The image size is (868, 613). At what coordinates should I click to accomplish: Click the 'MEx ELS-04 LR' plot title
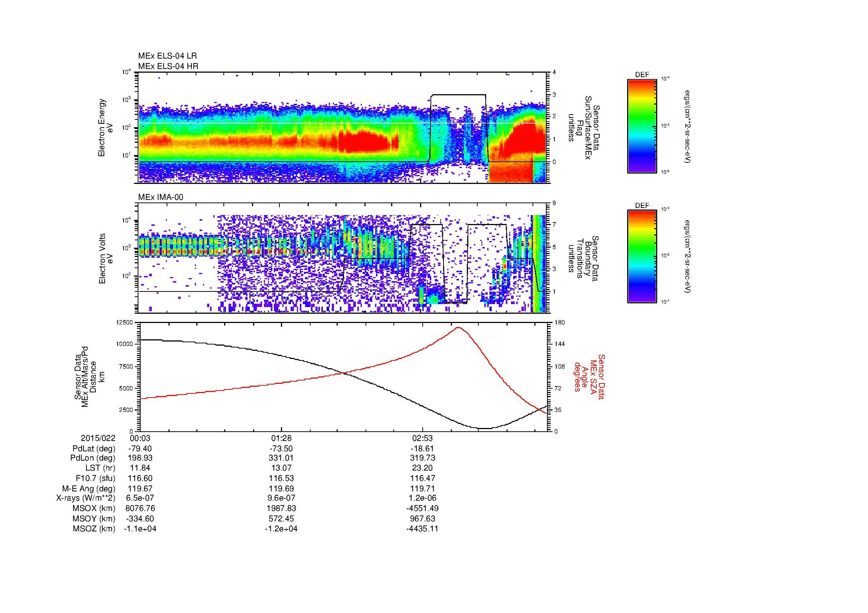[x=167, y=56]
